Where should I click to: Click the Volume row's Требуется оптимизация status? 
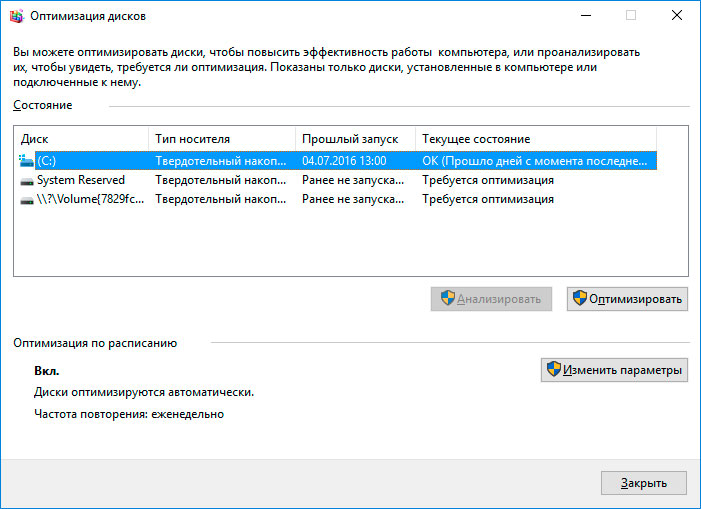(488, 199)
